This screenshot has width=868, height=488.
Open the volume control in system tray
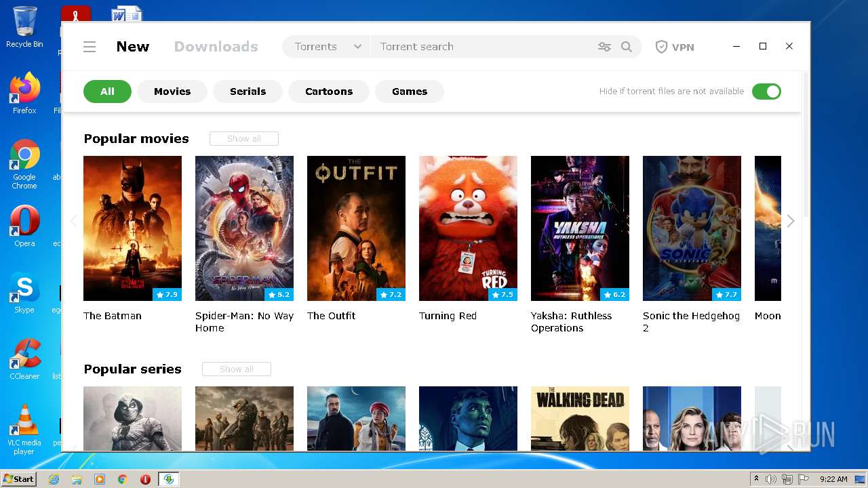771,479
